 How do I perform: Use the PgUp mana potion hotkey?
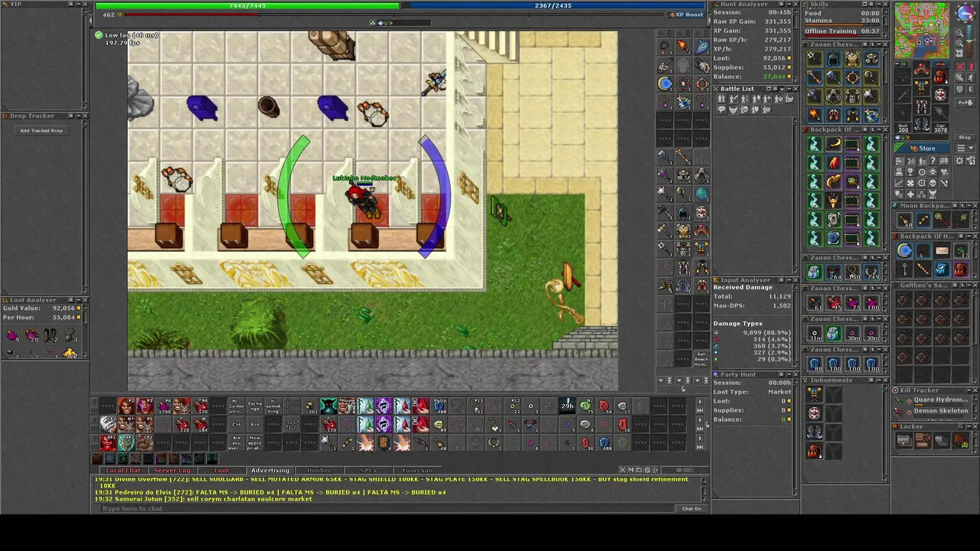pyautogui.click(x=439, y=406)
